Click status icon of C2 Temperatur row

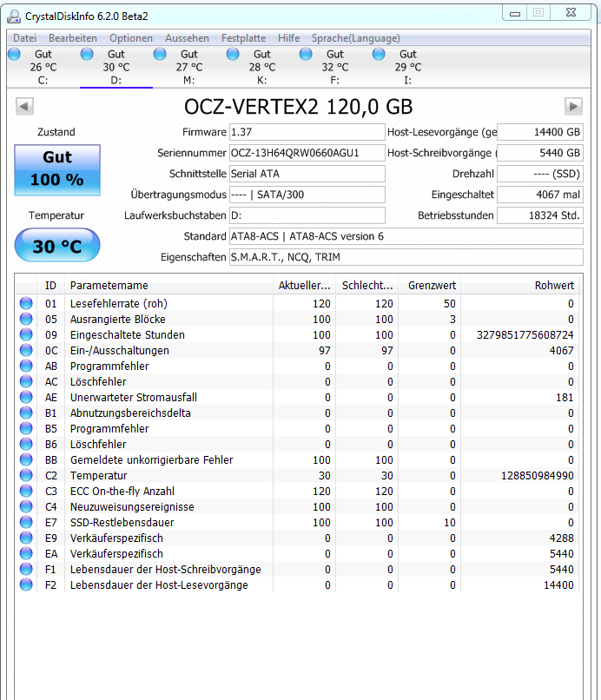[26, 475]
